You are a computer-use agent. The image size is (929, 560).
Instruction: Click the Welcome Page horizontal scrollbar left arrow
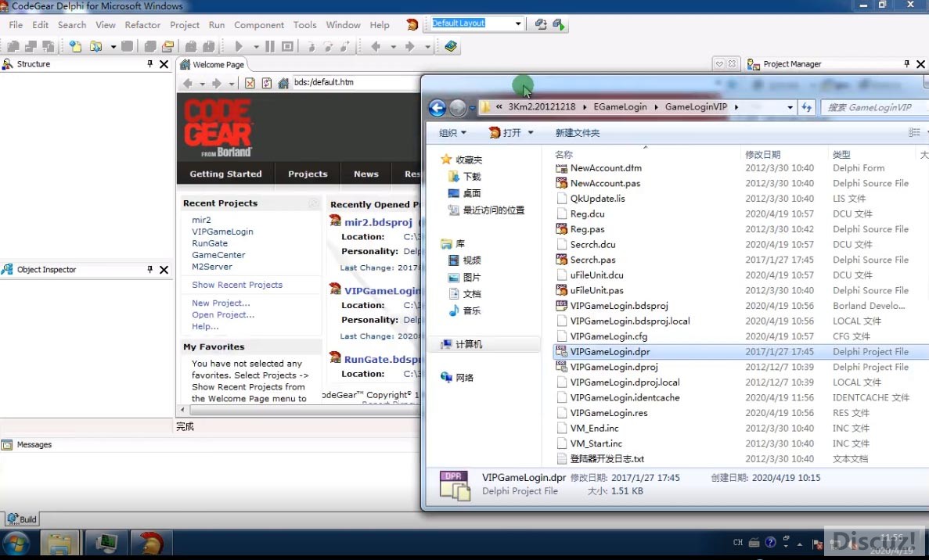click(x=182, y=410)
